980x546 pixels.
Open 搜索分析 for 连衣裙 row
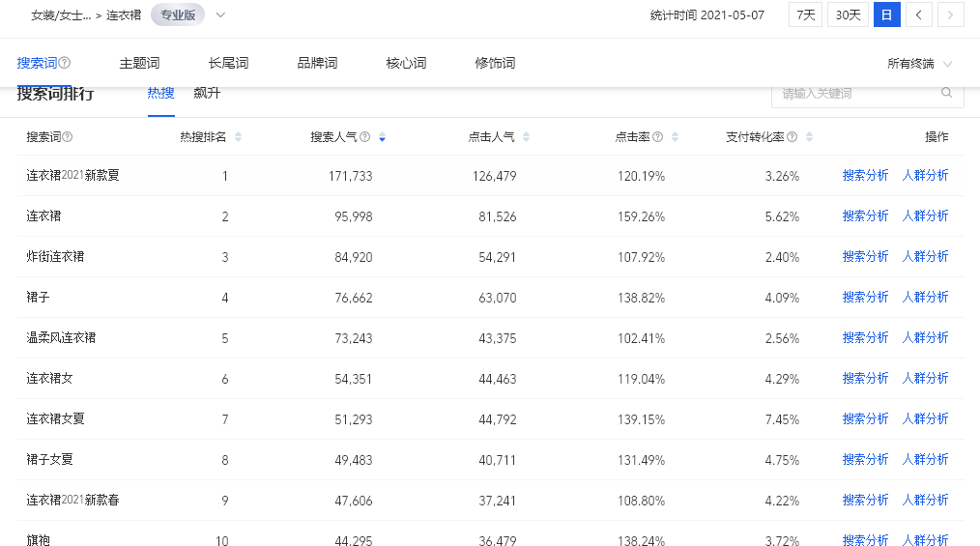pos(866,216)
